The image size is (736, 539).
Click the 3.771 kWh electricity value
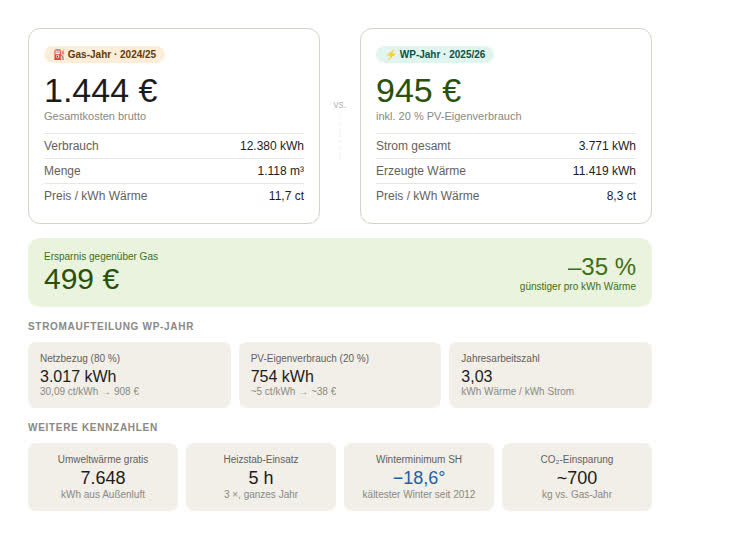(x=607, y=146)
